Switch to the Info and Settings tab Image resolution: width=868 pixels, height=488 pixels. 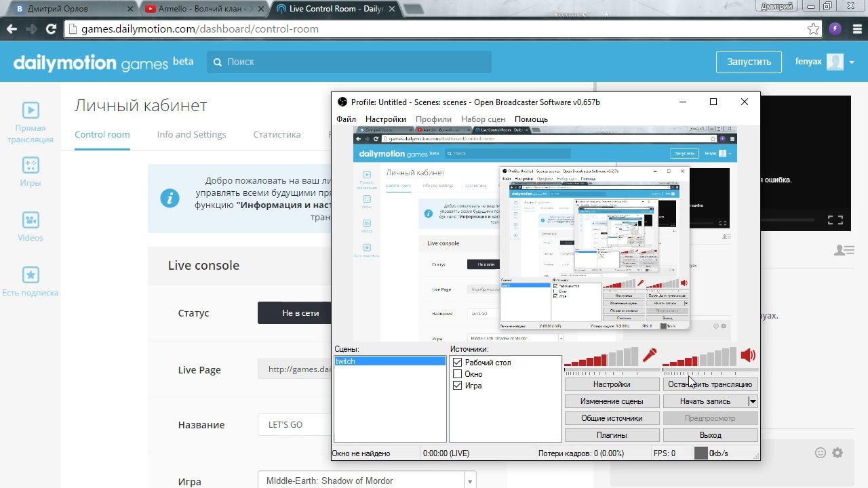(191, 134)
